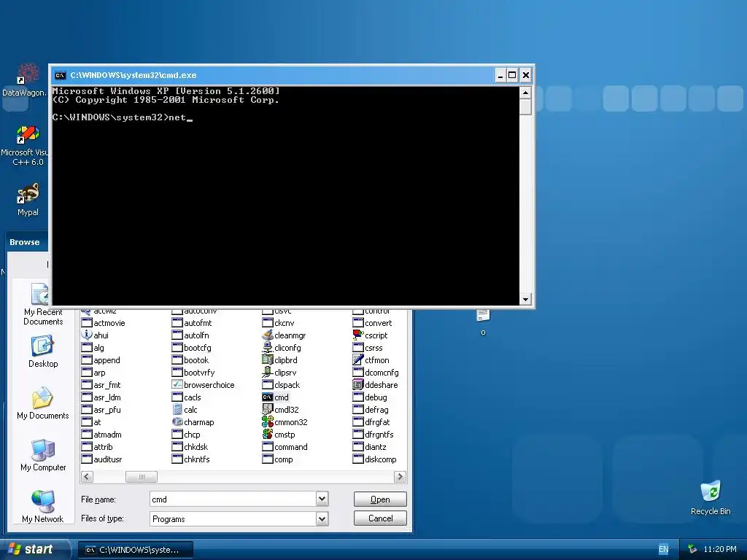Select the clipbrd file in the list
This screenshot has width=747, height=560.
pos(279,360)
